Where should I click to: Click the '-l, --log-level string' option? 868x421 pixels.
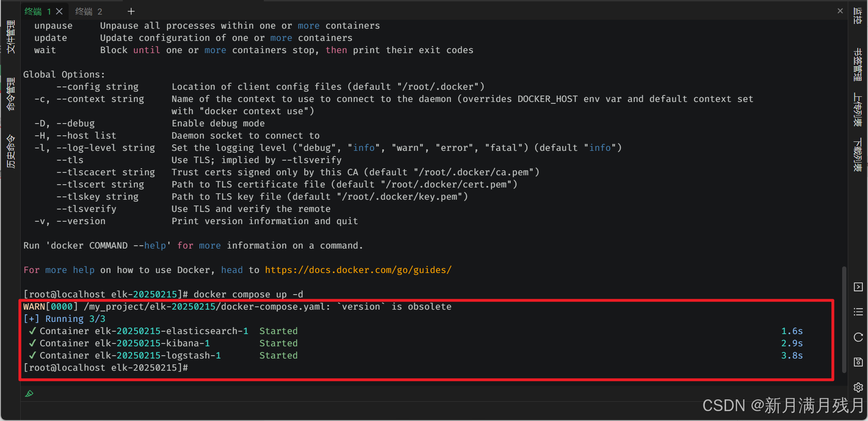click(x=95, y=148)
